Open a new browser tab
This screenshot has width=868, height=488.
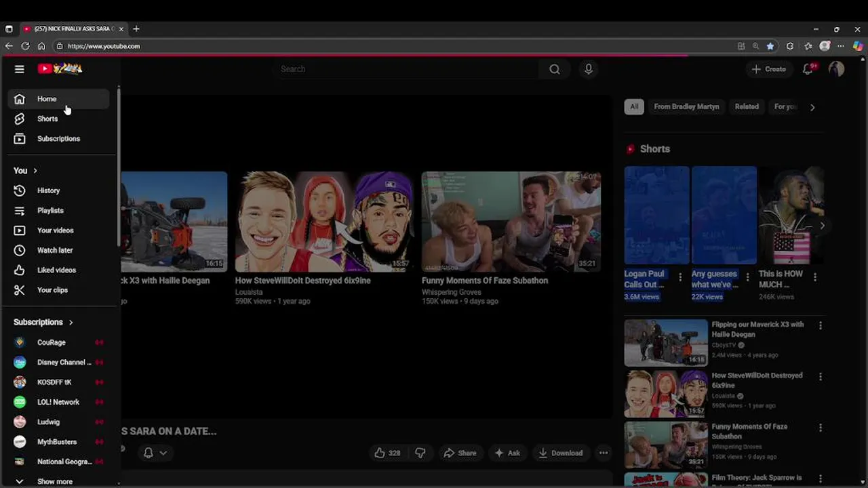pos(136,29)
